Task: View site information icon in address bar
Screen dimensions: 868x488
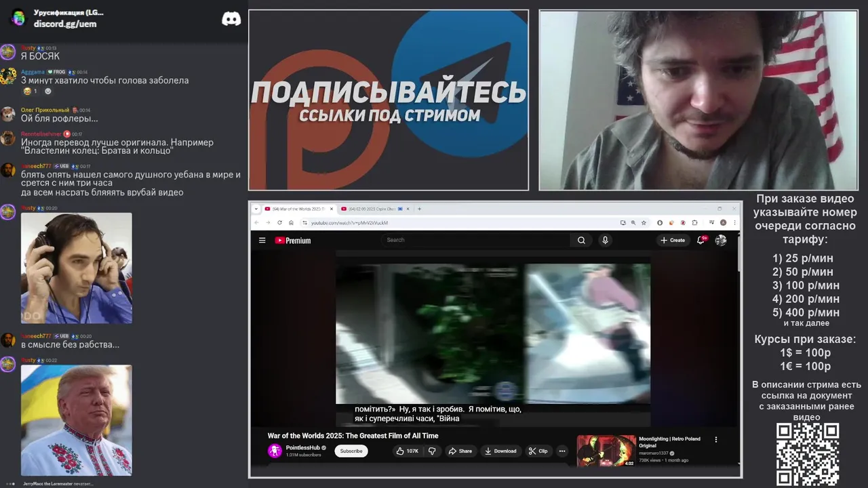Action: 304,222
